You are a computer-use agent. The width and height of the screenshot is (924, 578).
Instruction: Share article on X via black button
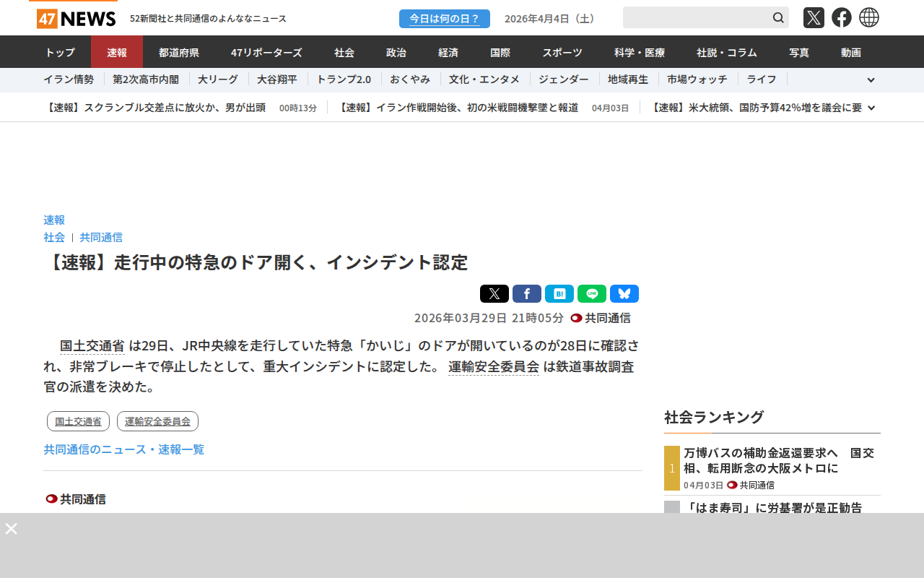pos(494,294)
